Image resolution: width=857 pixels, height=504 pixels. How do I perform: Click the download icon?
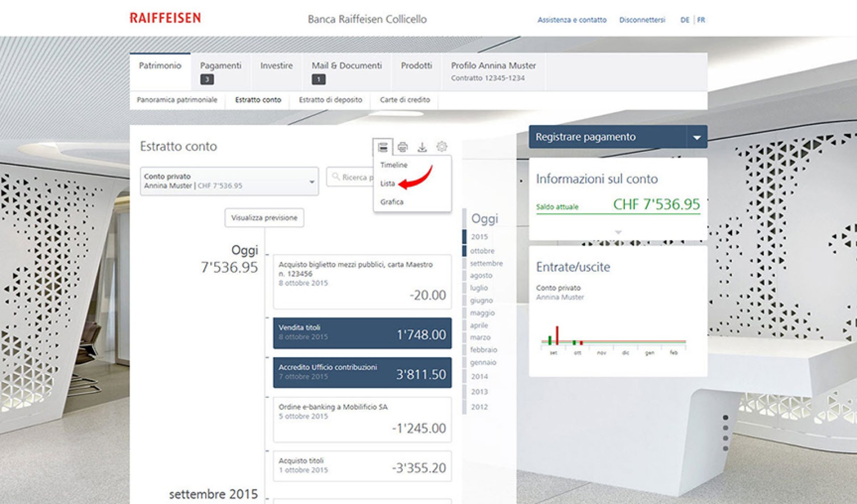422,147
